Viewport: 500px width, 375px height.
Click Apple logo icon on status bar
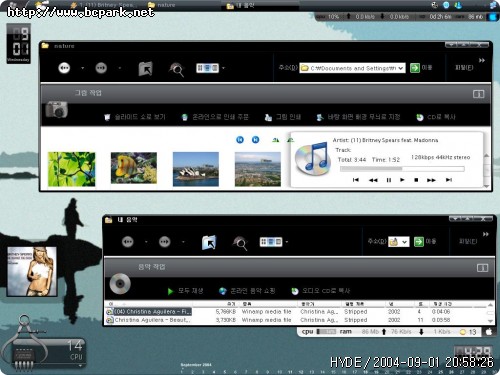coord(489,332)
